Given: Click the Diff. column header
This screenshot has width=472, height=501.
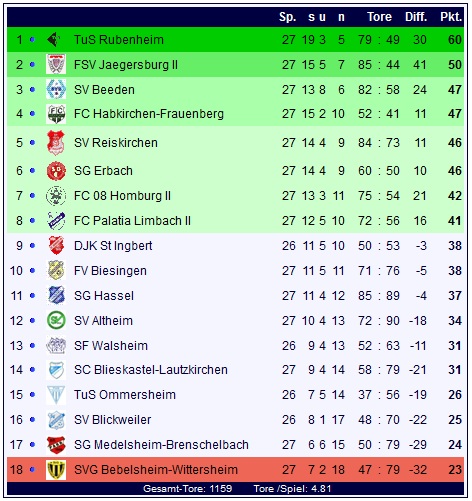Looking at the screenshot, I should [416, 17].
